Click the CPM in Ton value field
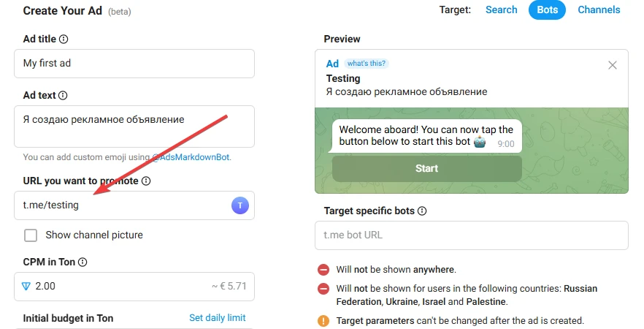 pos(134,287)
